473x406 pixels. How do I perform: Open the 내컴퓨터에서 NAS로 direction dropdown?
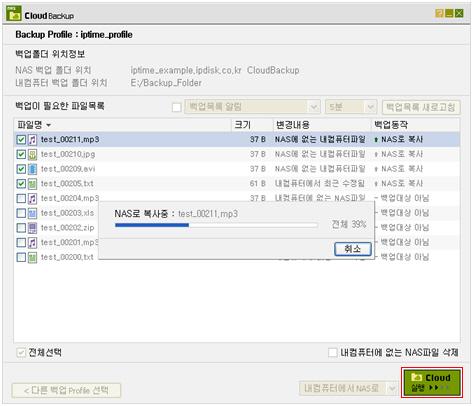(348, 388)
